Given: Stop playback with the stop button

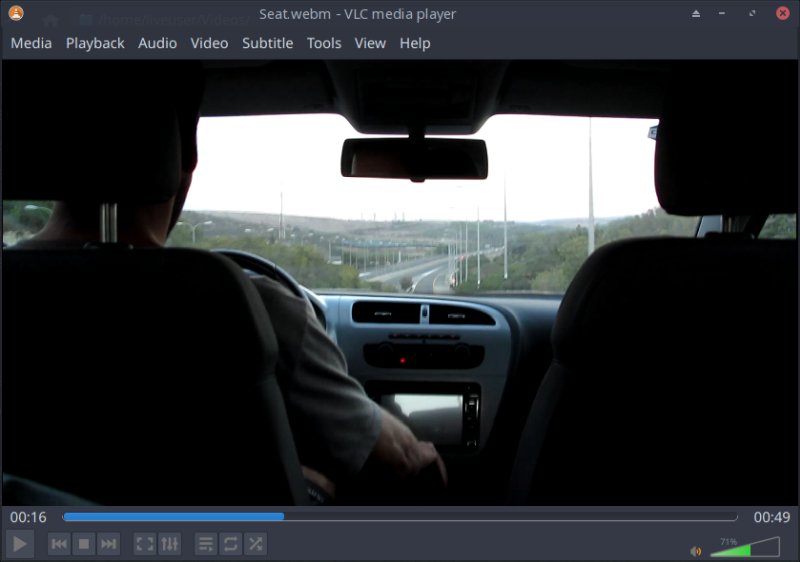Looking at the screenshot, I should (84, 544).
